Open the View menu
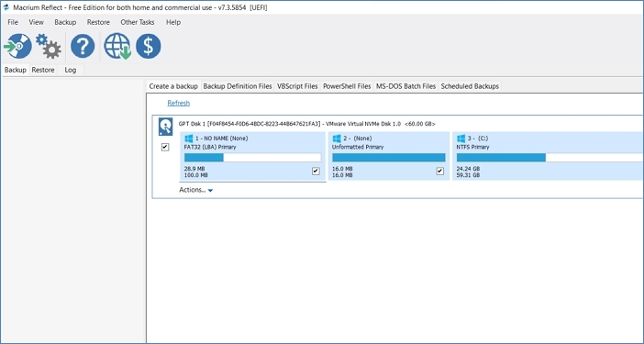Screen dimensions: 644x344 pos(36,22)
